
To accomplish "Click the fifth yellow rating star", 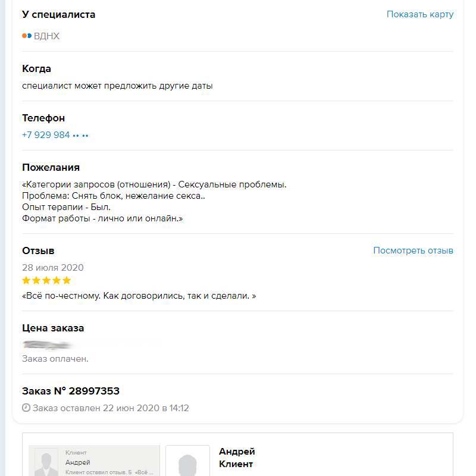I will pos(67,280).
